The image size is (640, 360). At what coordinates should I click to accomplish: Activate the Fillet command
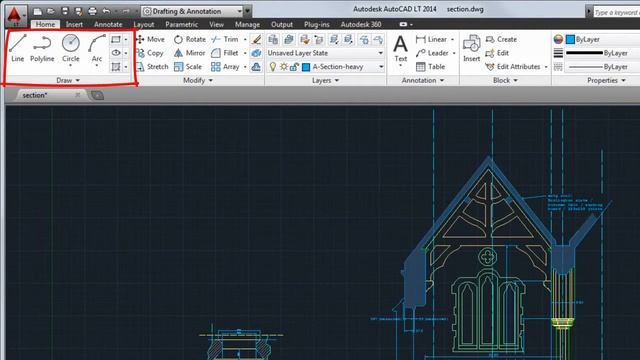(225, 53)
